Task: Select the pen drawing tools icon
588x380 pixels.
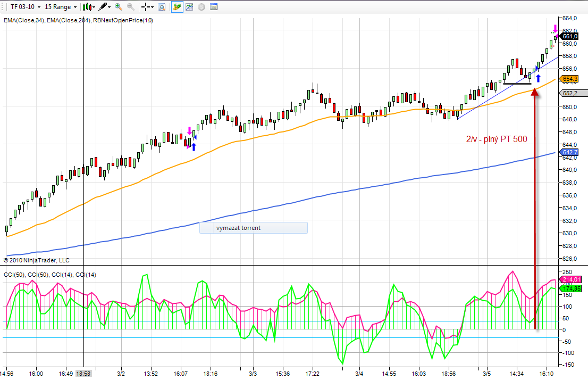Action: click(103, 7)
